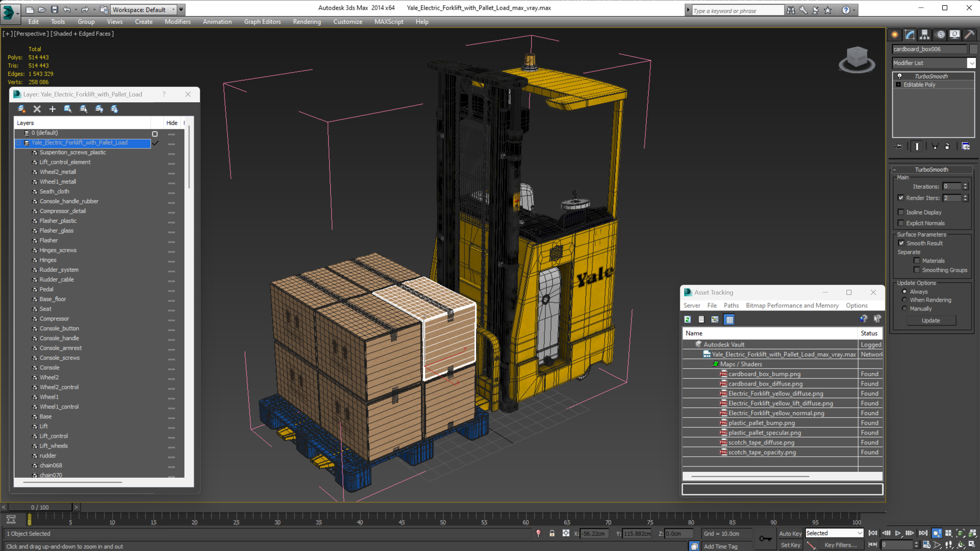
Task: Open the Utilities command panel tab
Action: 969,35
